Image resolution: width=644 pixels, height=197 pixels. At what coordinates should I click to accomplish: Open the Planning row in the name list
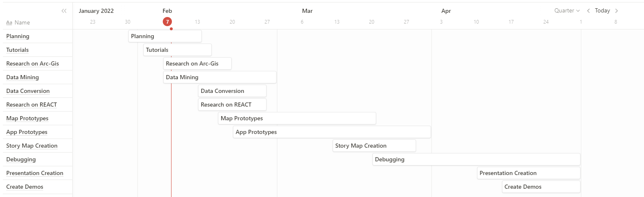pyautogui.click(x=18, y=36)
